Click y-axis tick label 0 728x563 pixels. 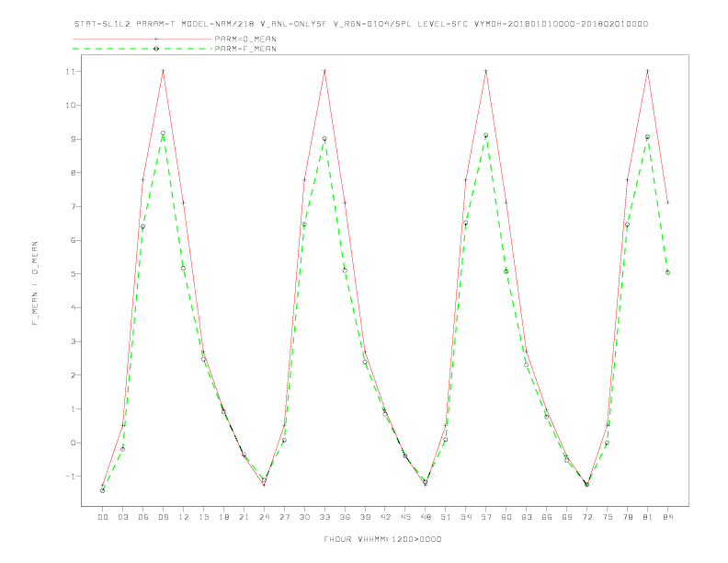(73, 442)
